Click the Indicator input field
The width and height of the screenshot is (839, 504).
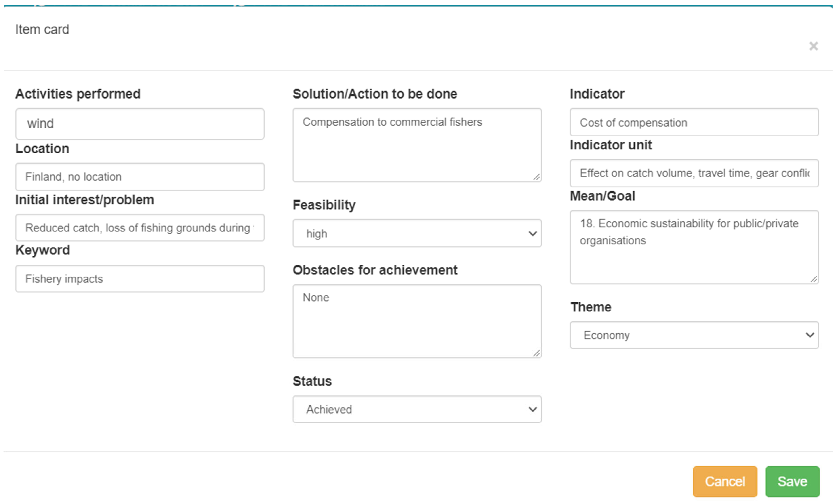point(694,122)
